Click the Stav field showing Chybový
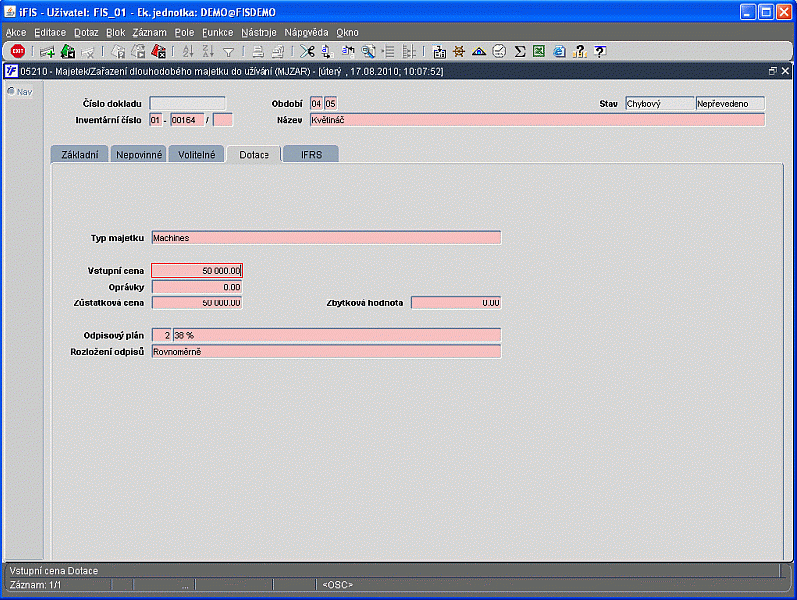Screen dimensions: 797x600 pos(659,104)
